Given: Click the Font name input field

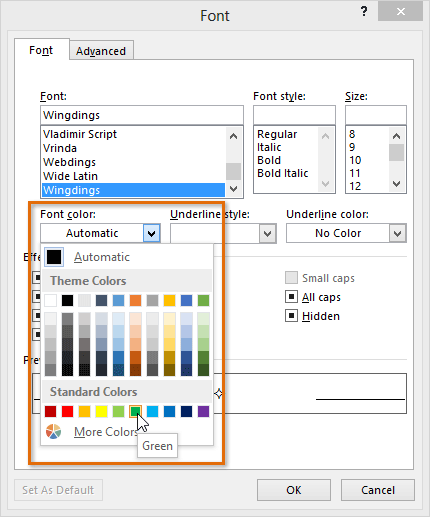Looking at the screenshot, I should [x=142, y=115].
